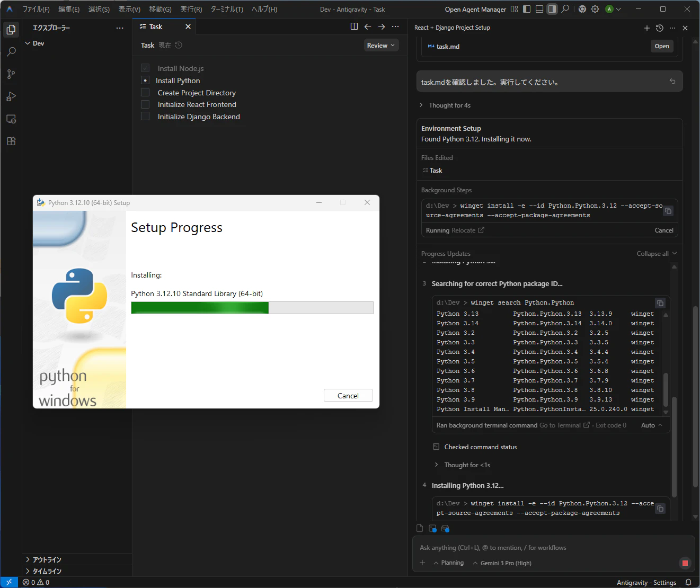Click the terminal icon above chat input
The image size is (700, 588).
tap(432, 529)
